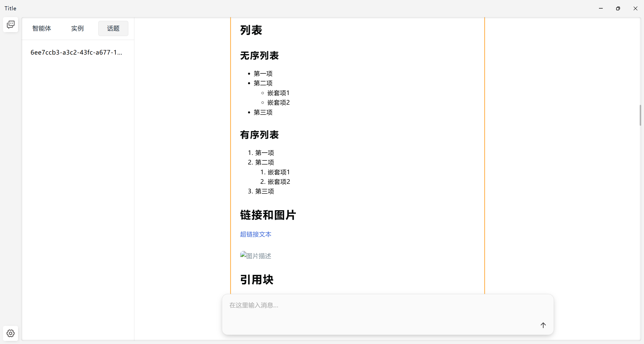Click the Title label in the titlebar

[x=10, y=8]
